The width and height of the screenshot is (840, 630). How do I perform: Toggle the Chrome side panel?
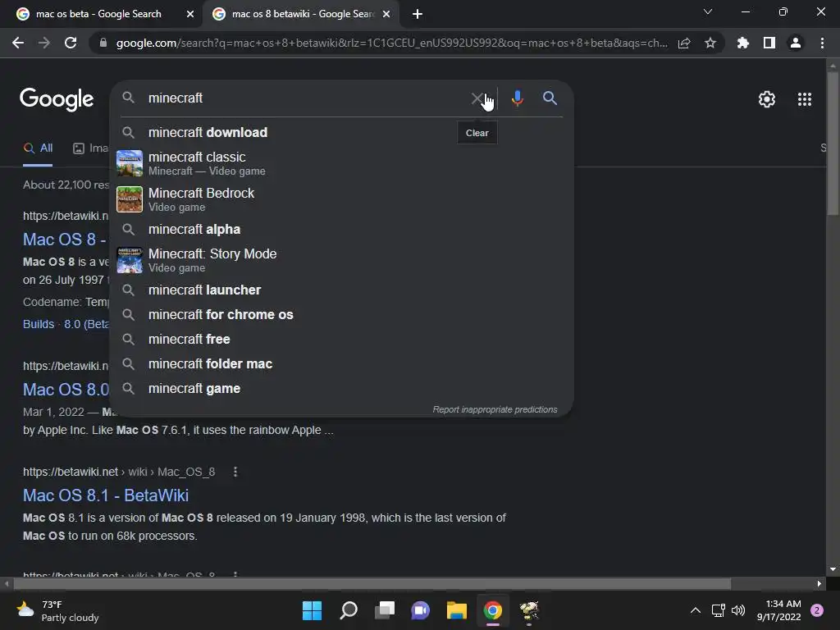(769, 43)
